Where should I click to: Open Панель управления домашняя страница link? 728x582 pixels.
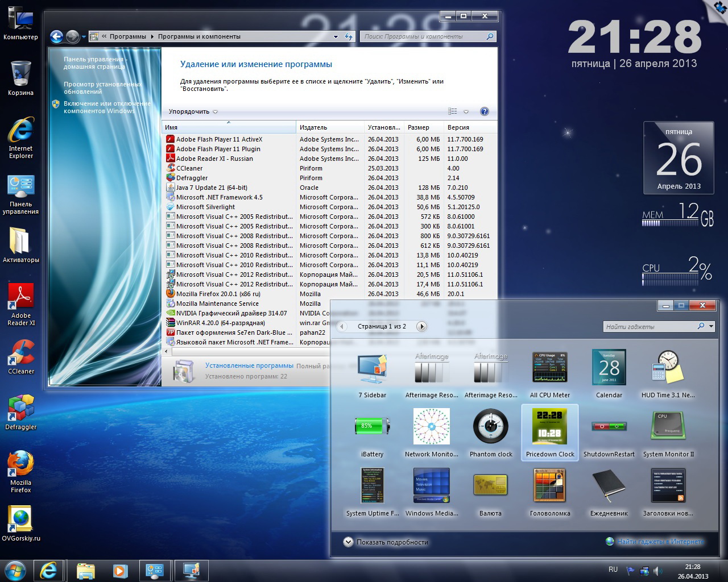95,63
